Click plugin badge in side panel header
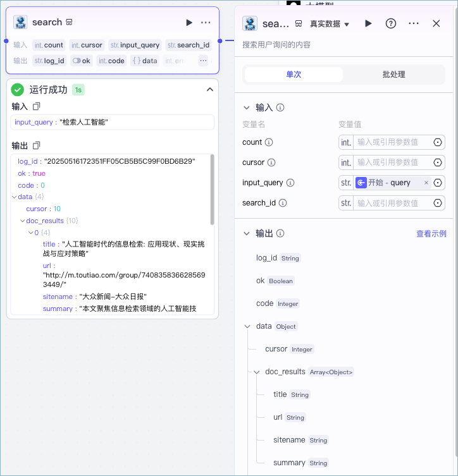The width and height of the screenshot is (458, 476). pyautogui.click(x=299, y=23)
